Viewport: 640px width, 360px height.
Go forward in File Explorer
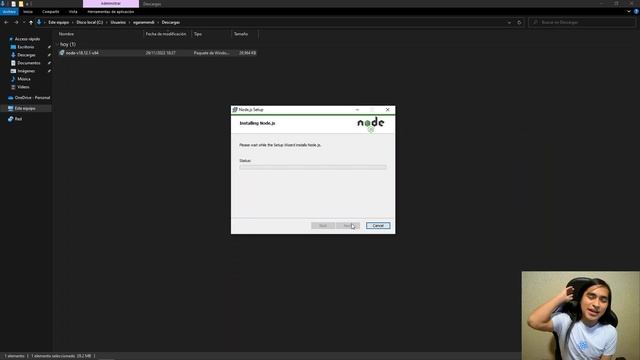click(16, 22)
